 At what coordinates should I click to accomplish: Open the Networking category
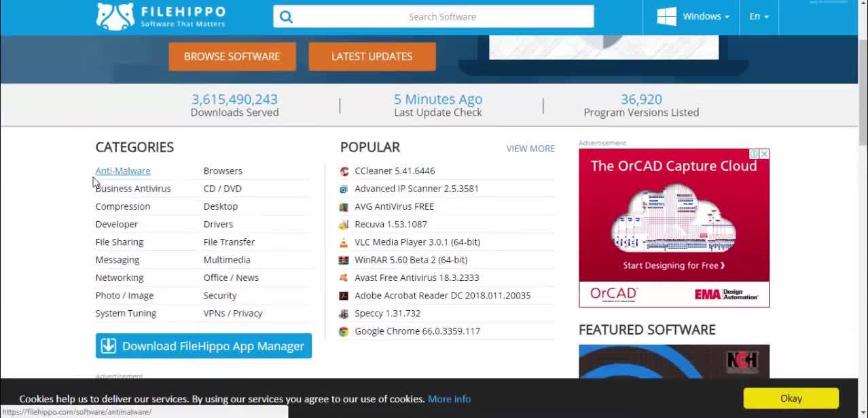[x=120, y=278]
